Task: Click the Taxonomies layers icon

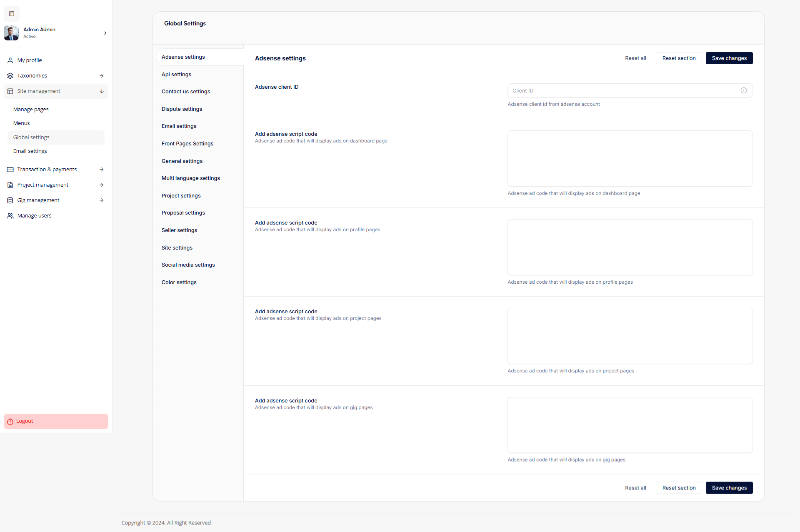Action: click(10, 76)
